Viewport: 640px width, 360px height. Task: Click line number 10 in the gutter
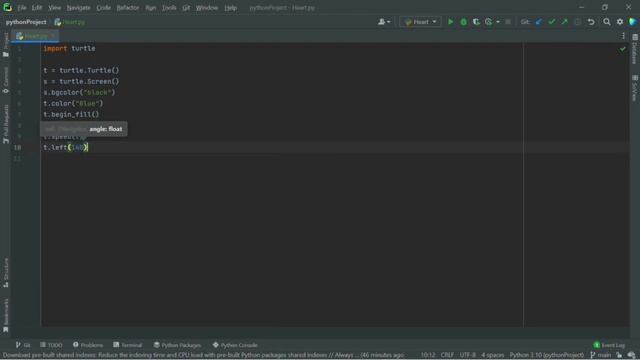(17, 147)
